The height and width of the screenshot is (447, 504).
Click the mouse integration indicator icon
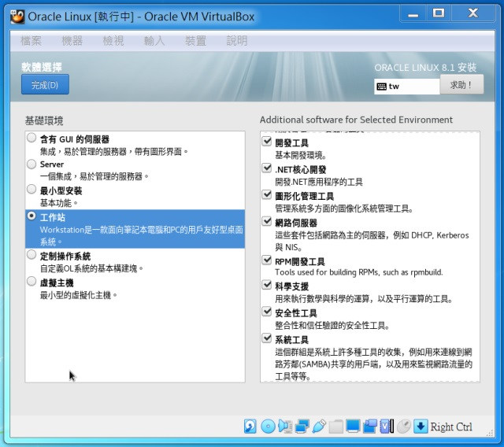pyautogui.click(x=404, y=427)
